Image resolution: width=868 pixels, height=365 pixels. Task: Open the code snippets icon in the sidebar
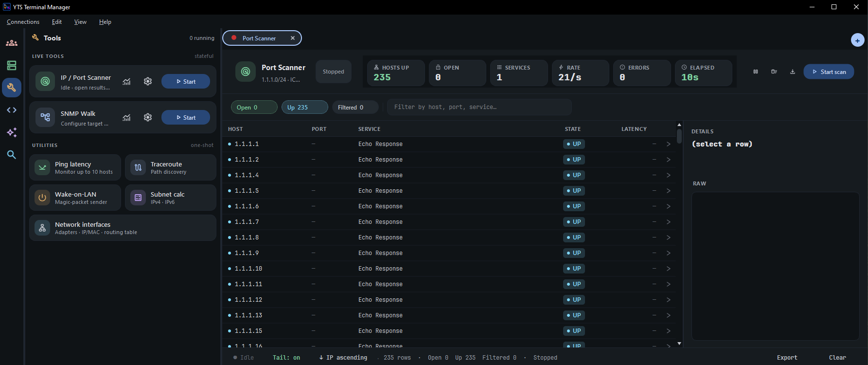point(12,110)
